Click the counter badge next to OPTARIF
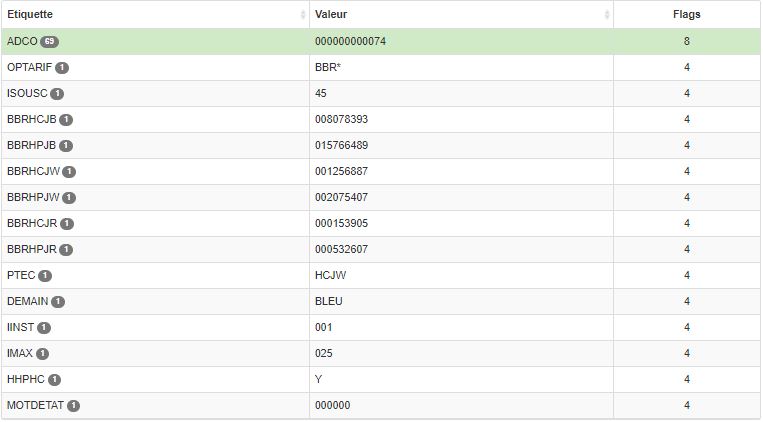 62,68
